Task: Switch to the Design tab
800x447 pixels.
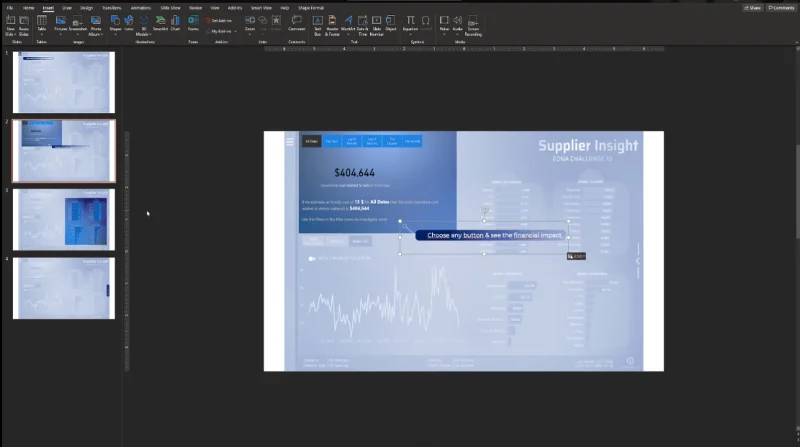Action: [87, 8]
